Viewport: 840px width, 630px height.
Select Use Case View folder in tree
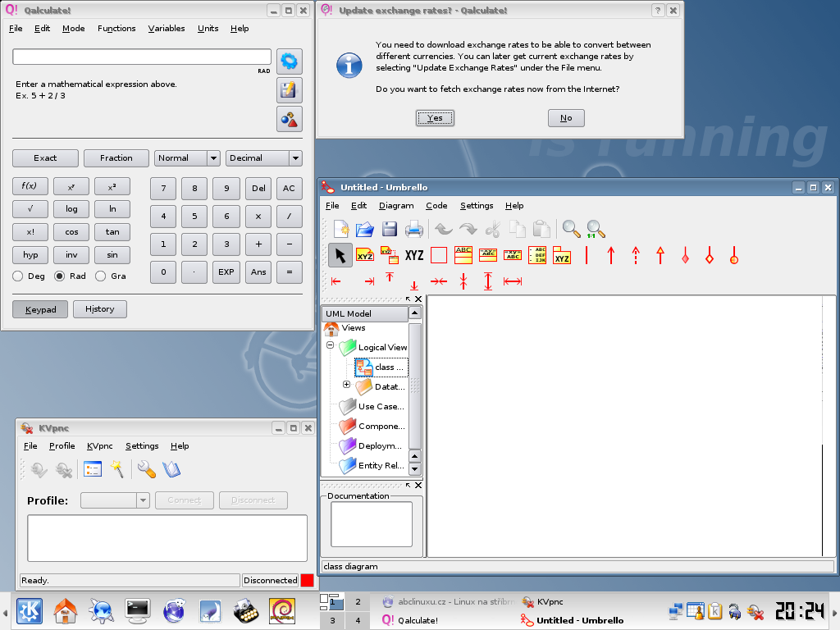click(372, 407)
